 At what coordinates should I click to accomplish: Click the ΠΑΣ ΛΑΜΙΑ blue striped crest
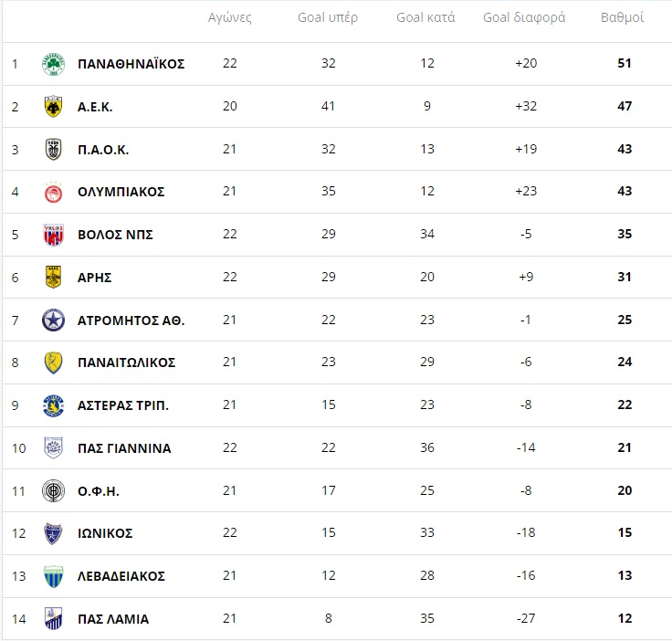(x=54, y=619)
